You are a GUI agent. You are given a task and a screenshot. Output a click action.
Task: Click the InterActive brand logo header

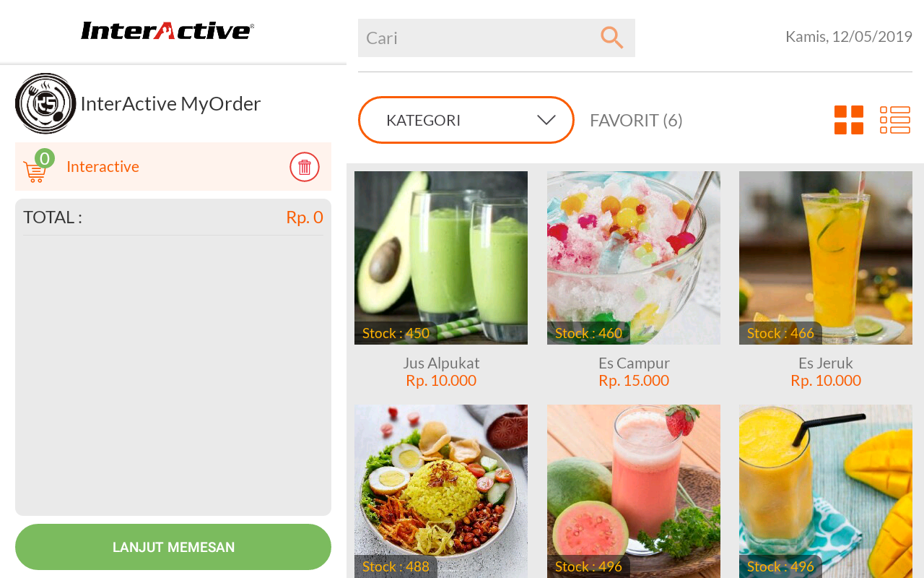click(x=167, y=30)
